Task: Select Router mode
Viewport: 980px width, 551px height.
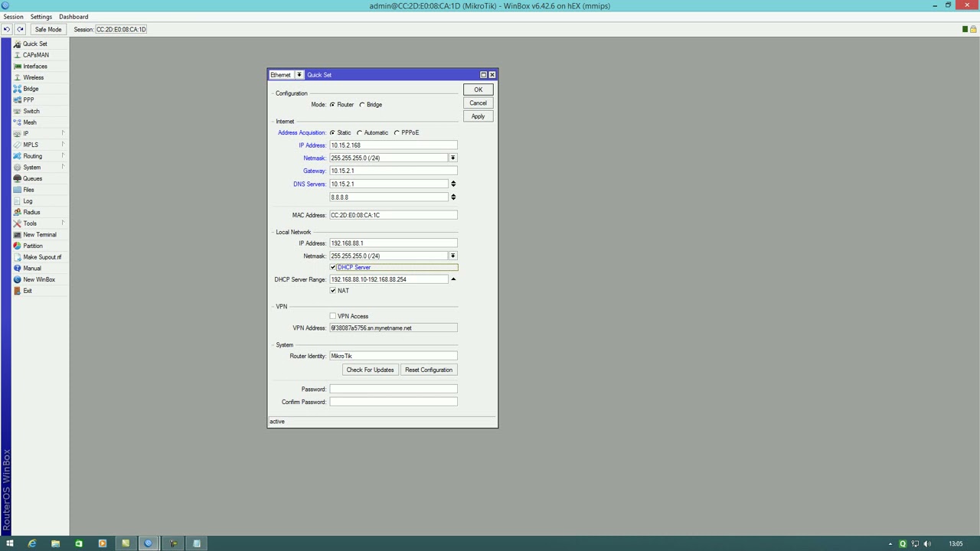Action: tap(332, 105)
